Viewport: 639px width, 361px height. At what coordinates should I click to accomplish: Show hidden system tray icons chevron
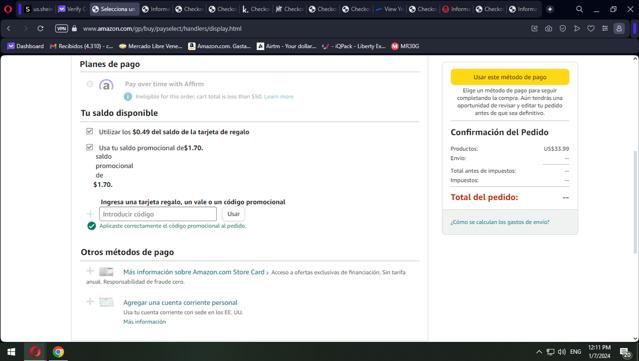click(539, 352)
